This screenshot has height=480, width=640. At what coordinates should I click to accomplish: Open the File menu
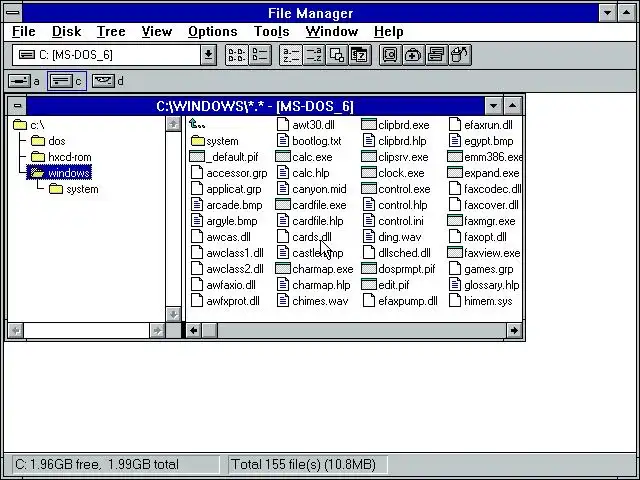[24, 31]
